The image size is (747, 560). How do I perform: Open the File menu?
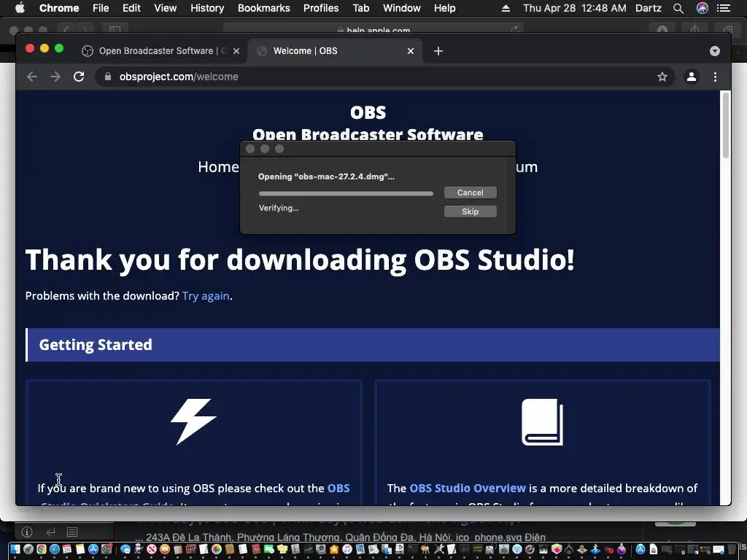point(101,8)
